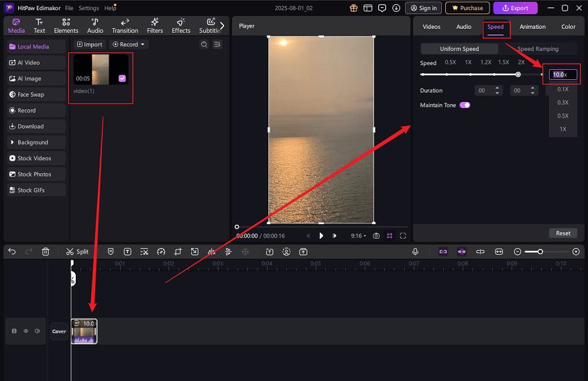Viewport: 588px width, 381px height.
Task: Open the Filters tab
Action: pyautogui.click(x=155, y=26)
